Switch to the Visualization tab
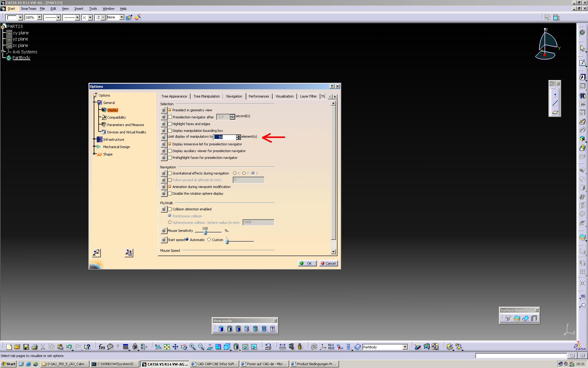This screenshot has width=588, height=368. coord(285,96)
